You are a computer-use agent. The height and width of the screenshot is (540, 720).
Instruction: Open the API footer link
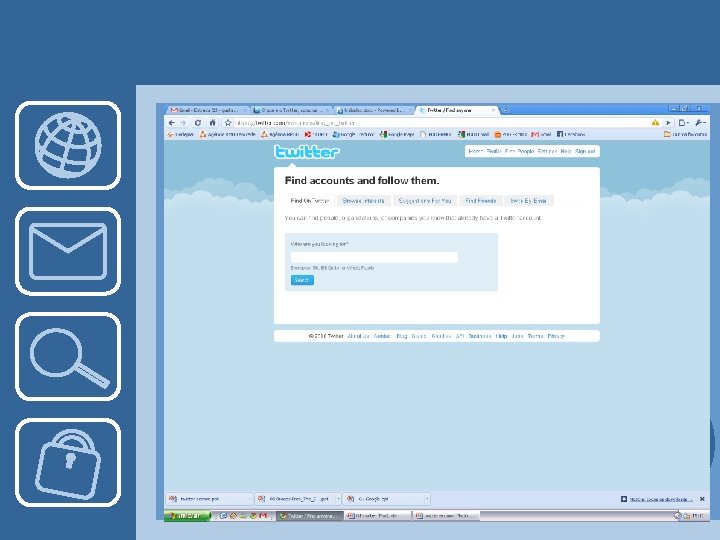(x=460, y=336)
